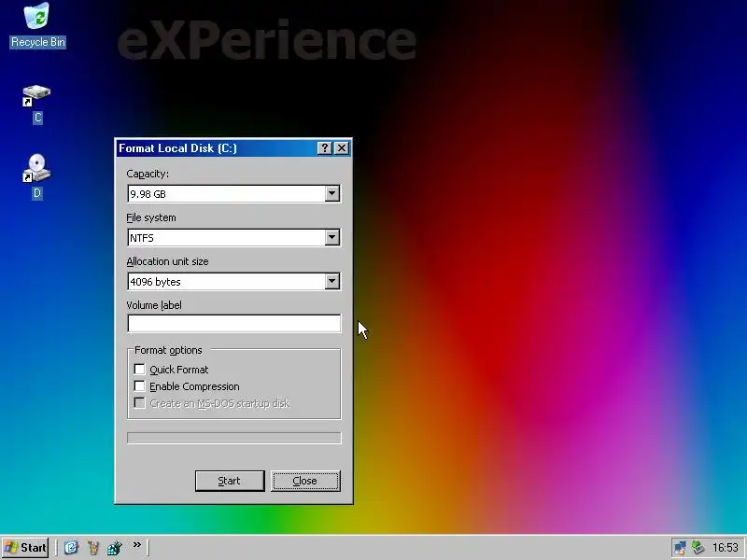Enable the Enable Compression checkbox
This screenshot has height=560, width=747.
(139, 386)
